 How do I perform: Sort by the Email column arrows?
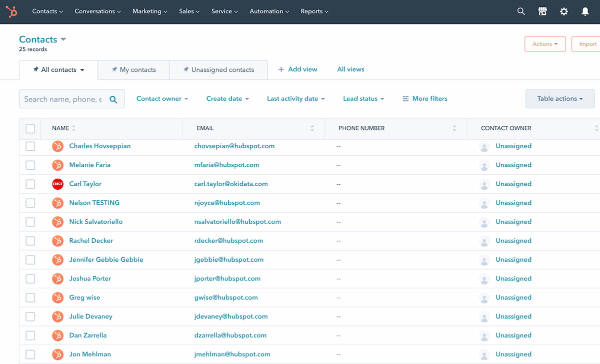312,128
